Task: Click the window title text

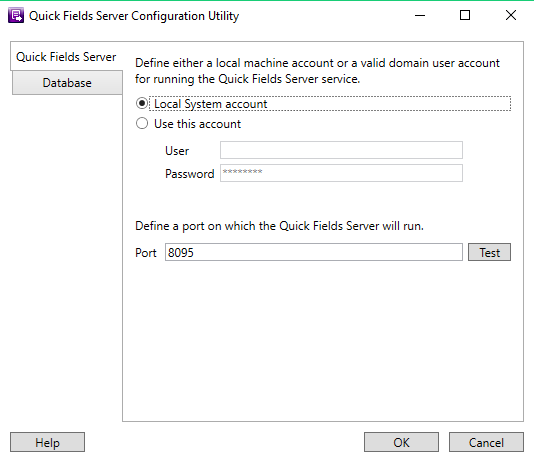Action: coord(134,16)
